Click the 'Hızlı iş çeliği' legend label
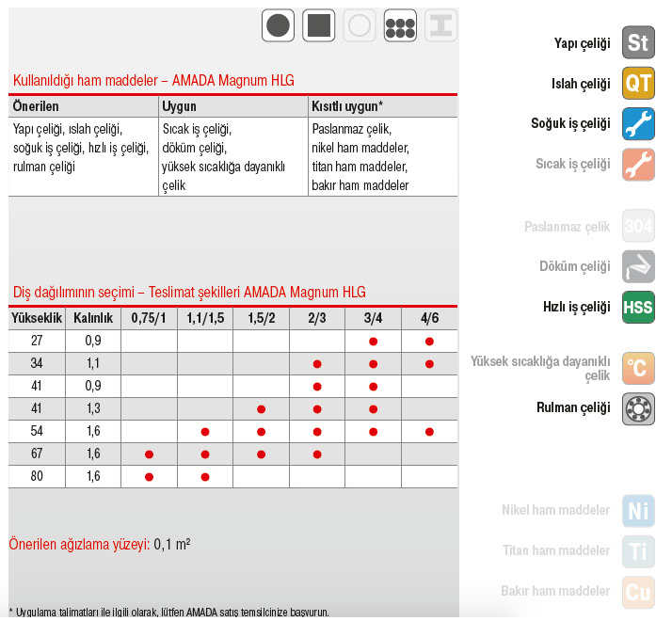Viewport: 672px width, 621px height. 576,308
